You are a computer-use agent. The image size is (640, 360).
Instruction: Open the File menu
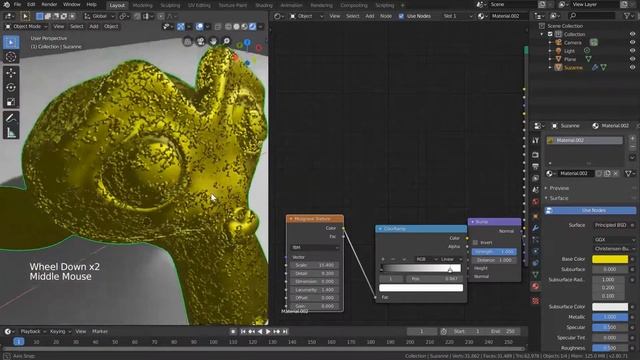tap(17, 4)
